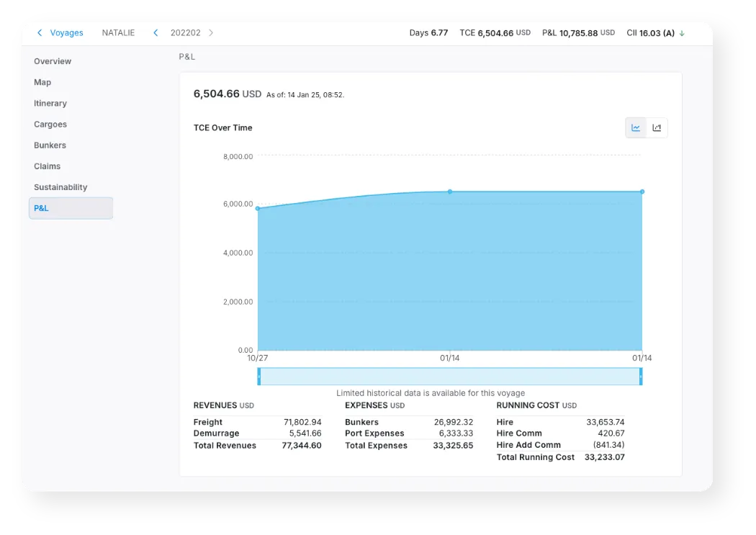This screenshot has height=535, width=756.
Task: Select the P&L sidebar item
Action: [41, 207]
